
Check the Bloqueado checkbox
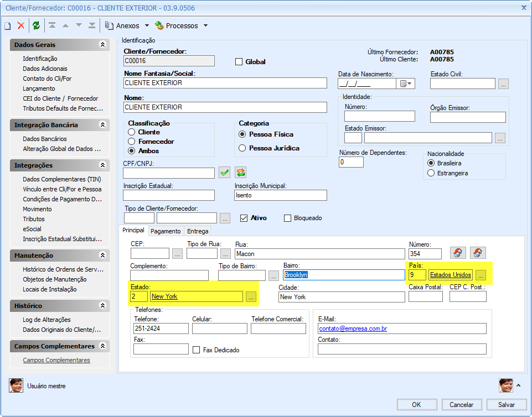pos(287,218)
